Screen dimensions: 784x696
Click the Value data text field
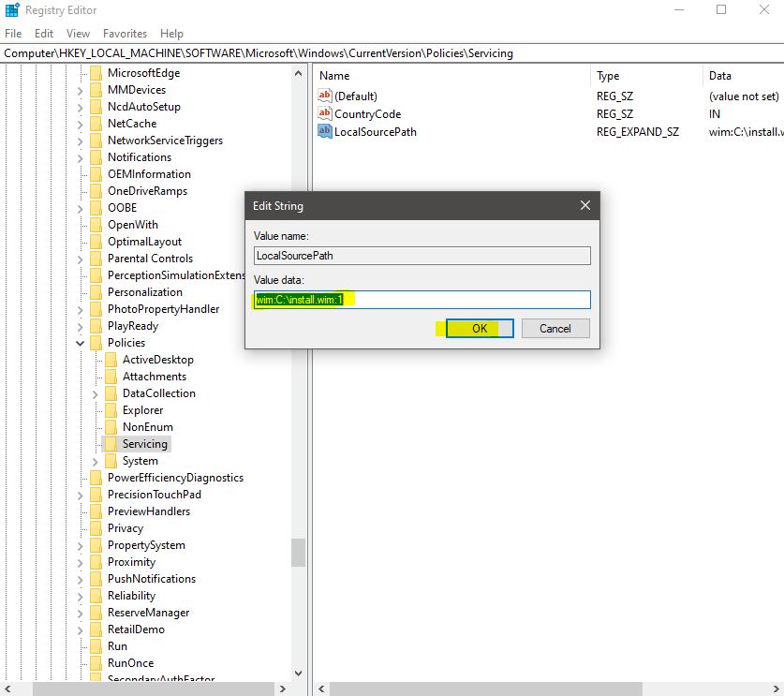point(422,300)
